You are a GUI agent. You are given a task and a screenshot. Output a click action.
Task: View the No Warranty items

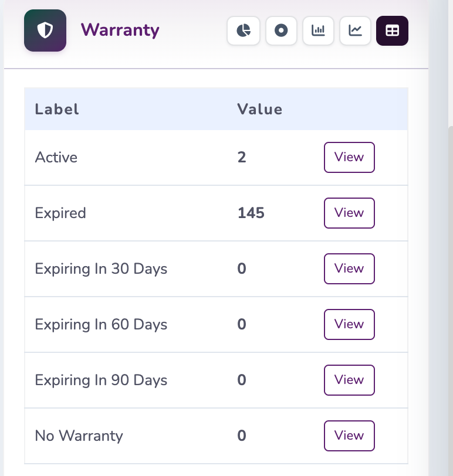349,436
